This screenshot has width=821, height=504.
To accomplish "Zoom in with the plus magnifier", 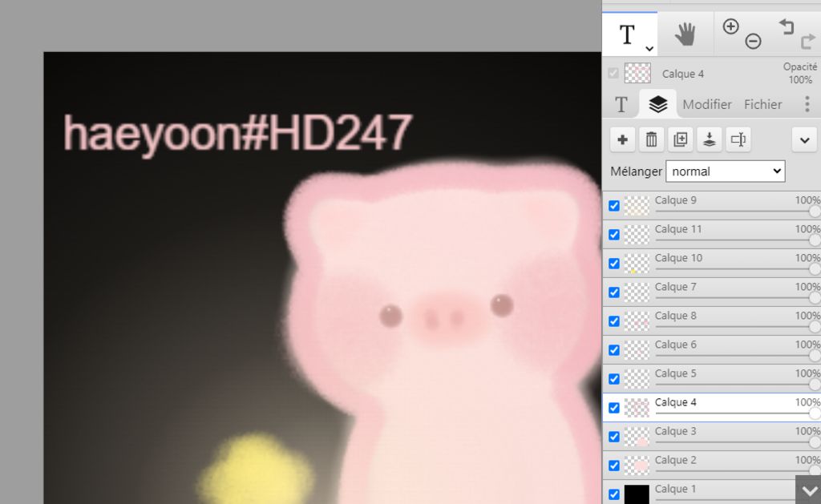I will click(730, 26).
